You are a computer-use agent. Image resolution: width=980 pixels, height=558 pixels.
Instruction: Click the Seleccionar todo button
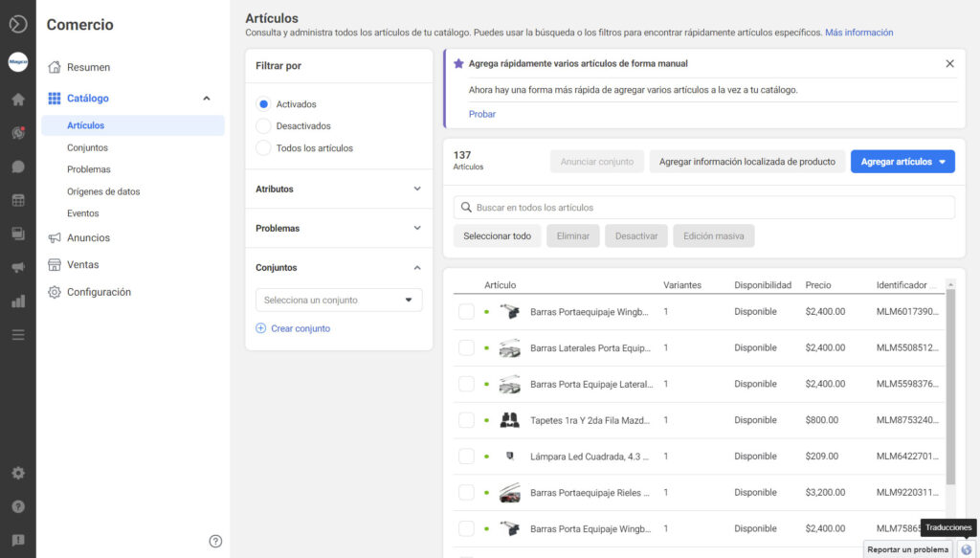(497, 236)
